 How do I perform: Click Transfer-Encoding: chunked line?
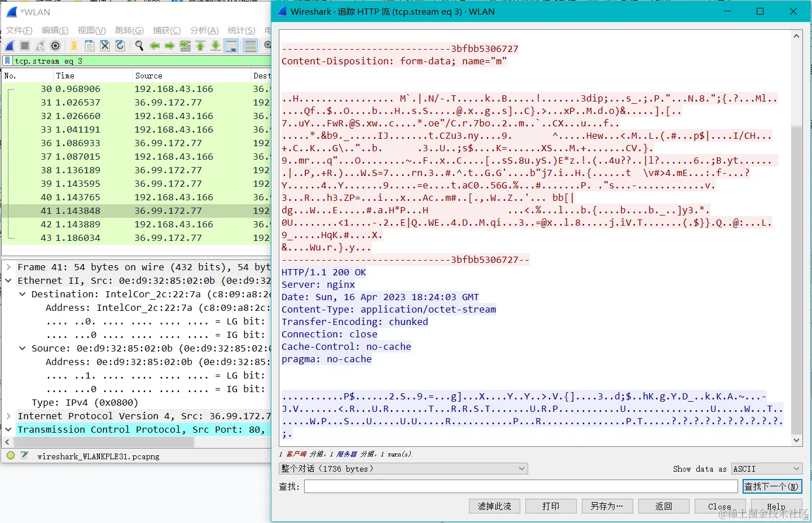pyautogui.click(x=354, y=322)
